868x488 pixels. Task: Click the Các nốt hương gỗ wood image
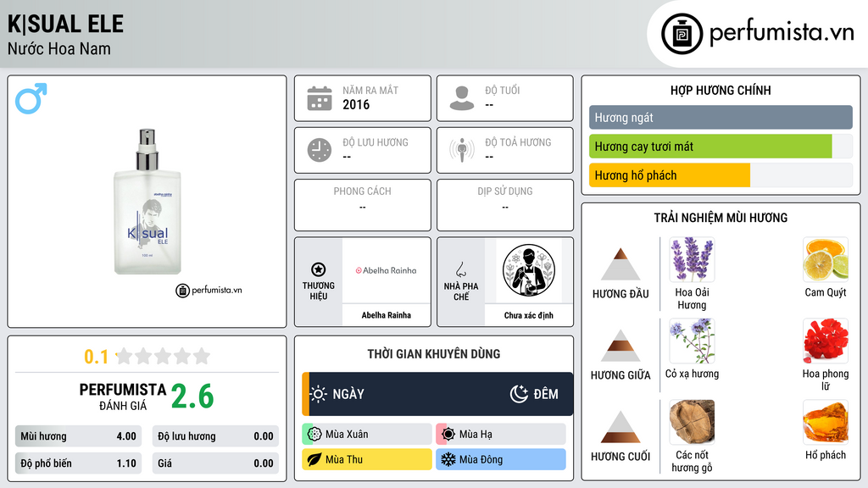(x=692, y=422)
